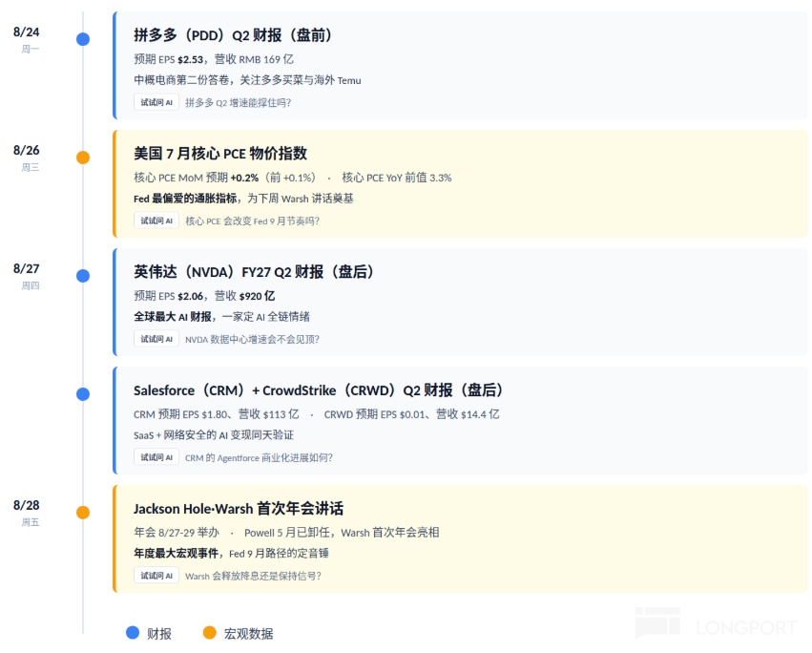Select text 中概电商第二份答卷 line
The width and height of the screenshot is (812, 653).
247,80
